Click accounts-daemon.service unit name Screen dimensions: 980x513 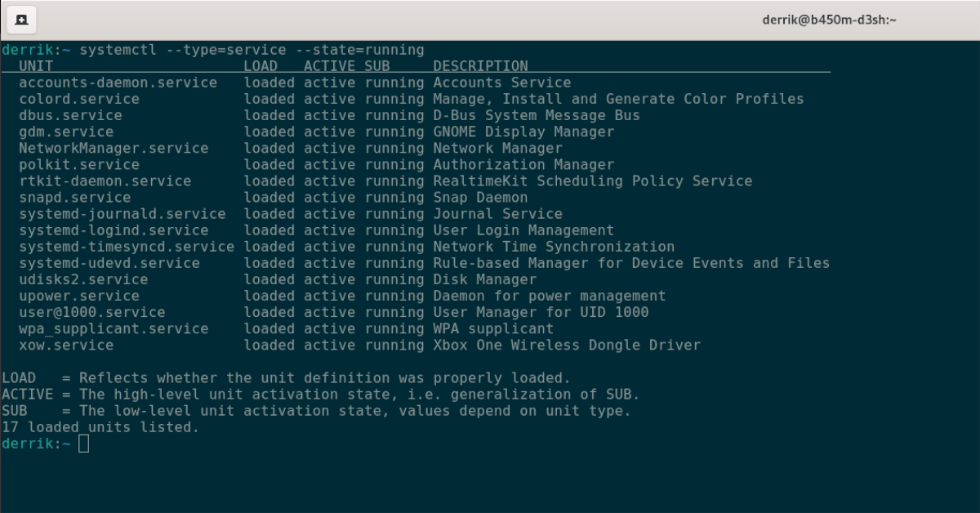118,83
